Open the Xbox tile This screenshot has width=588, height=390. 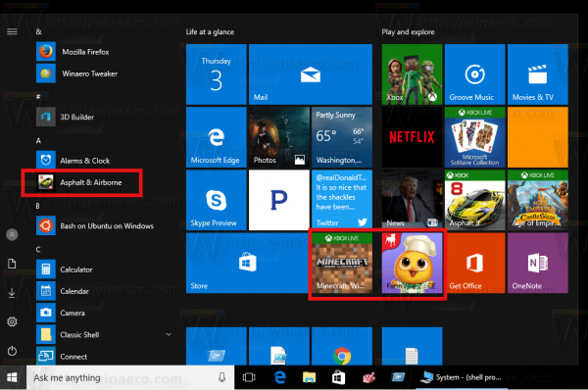point(413,74)
